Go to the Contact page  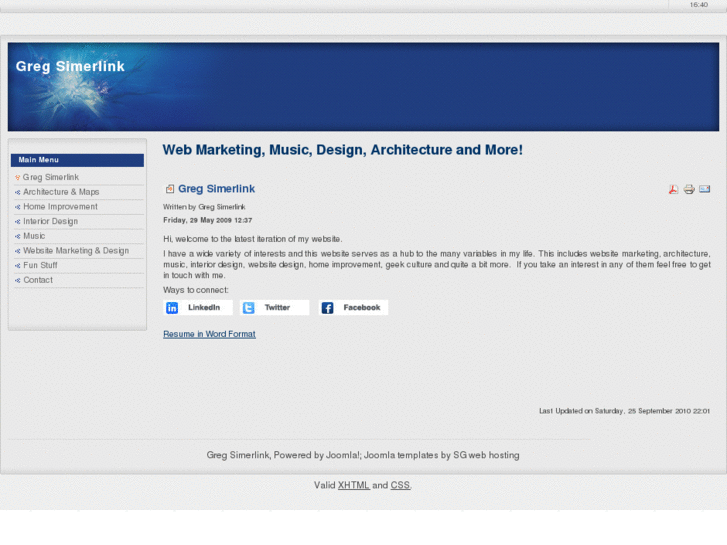38,280
